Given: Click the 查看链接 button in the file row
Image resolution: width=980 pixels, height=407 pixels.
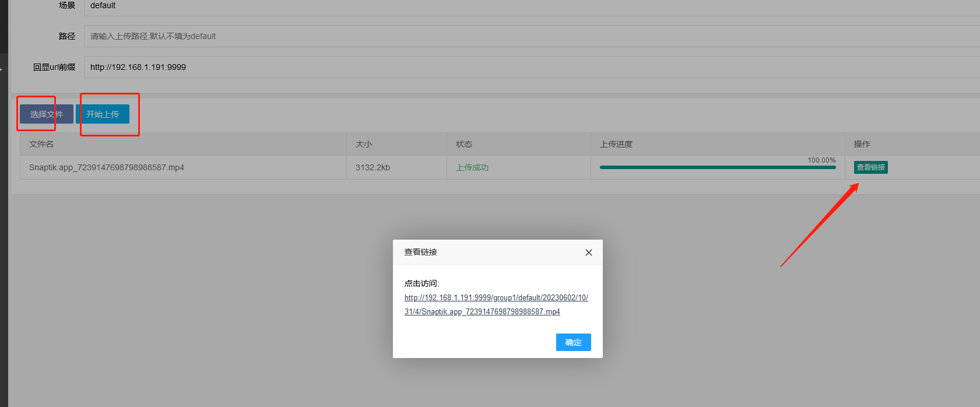Looking at the screenshot, I should click(871, 167).
